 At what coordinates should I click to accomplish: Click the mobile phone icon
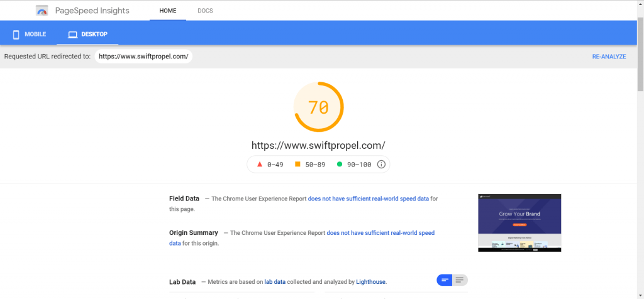pos(16,35)
